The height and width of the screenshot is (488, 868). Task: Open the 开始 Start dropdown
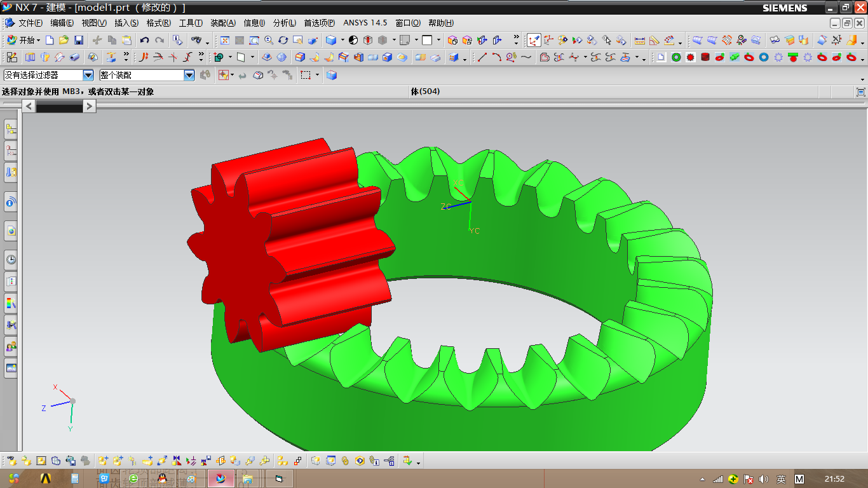pyautogui.click(x=24, y=40)
